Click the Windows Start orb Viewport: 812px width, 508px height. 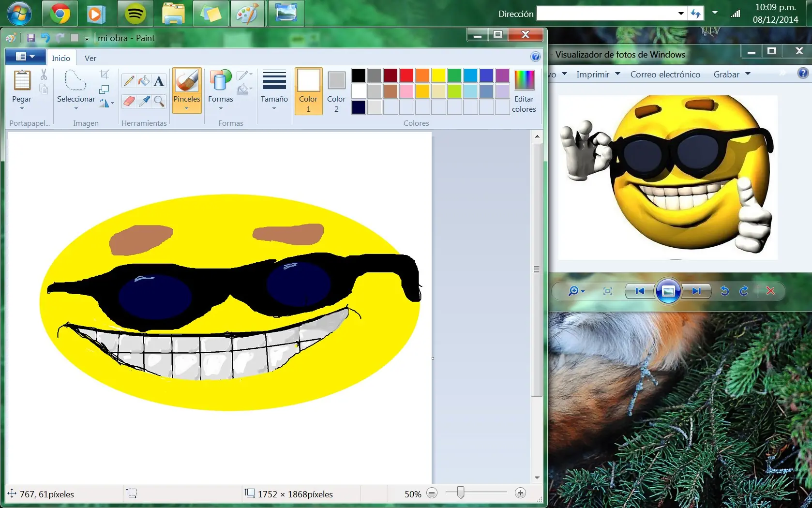click(x=19, y=13)
